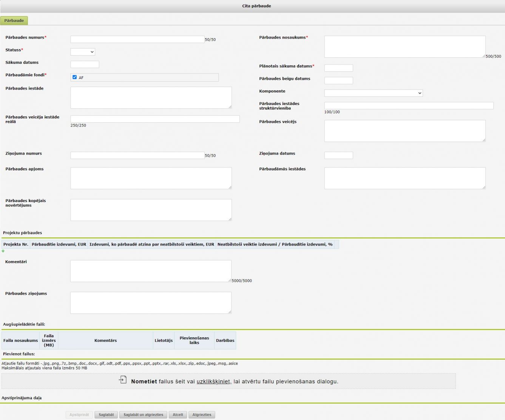The width and height of the screenshot is (505, 420).
Task: Click the Komentāri text area
Action: 151,271
